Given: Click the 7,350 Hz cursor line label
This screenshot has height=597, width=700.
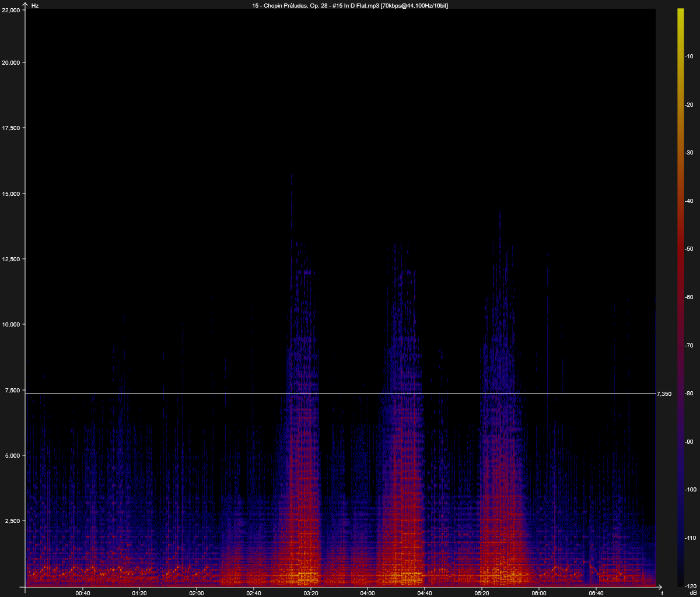Looking at the screenshot, I should (664, 394).
